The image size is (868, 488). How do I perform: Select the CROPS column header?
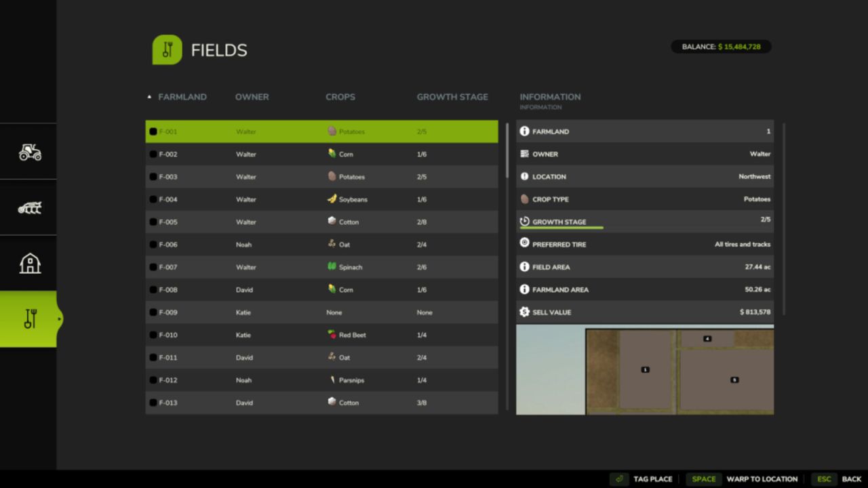[x=340, y=97]
